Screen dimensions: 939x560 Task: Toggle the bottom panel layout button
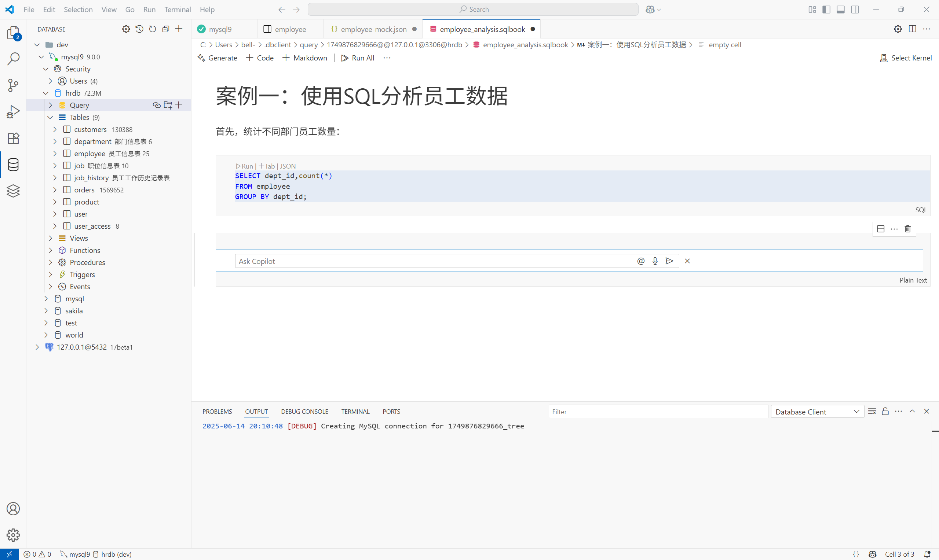coord(840,10)
